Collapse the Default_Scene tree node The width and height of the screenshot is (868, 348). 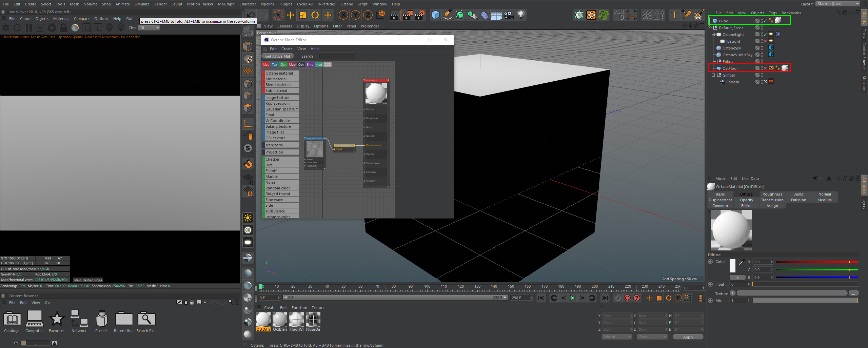[710, 28]
